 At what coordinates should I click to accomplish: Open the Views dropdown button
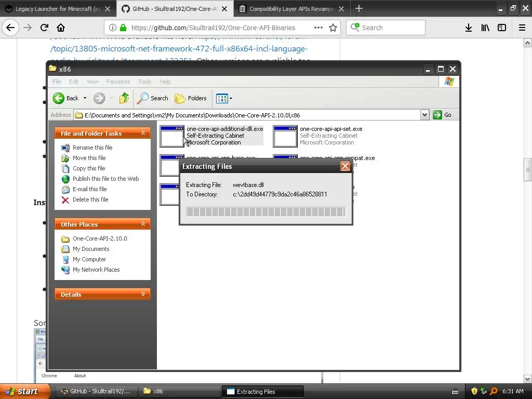[x=224, y=98]
